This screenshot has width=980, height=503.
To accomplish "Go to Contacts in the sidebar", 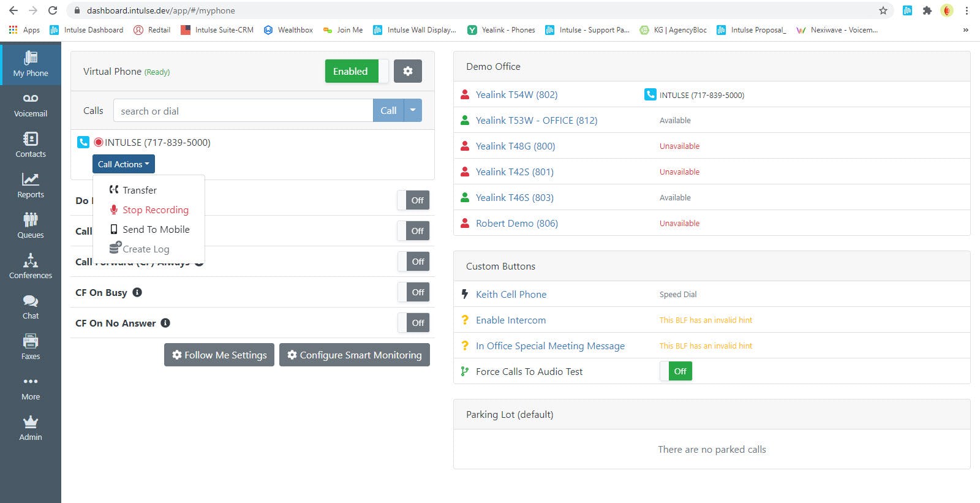I will tap(31, 146).
